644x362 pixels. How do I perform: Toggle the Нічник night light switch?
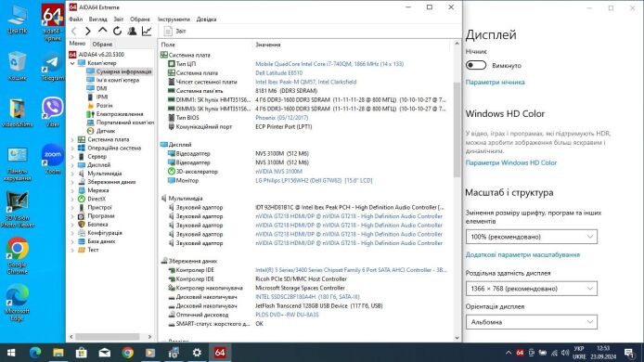coord(476,65)
